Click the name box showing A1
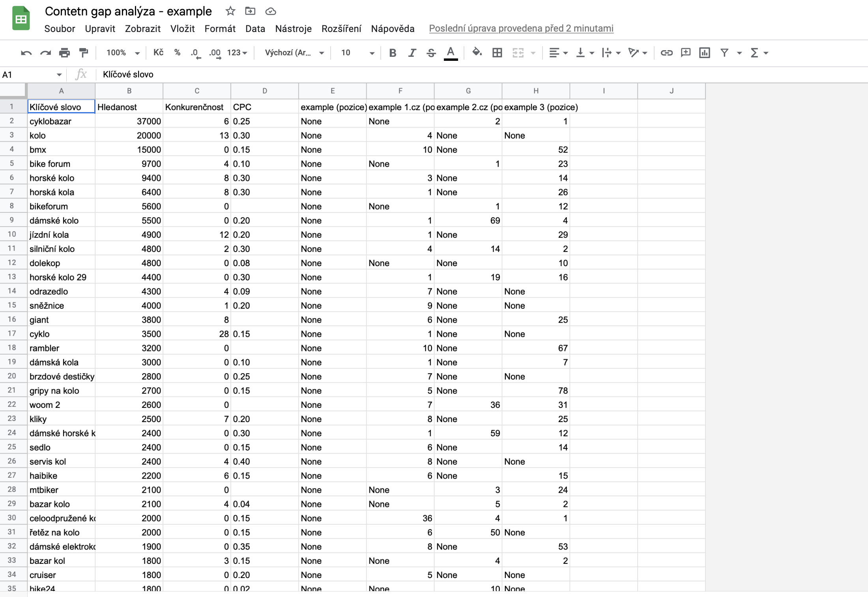 (x=32, y=75)
